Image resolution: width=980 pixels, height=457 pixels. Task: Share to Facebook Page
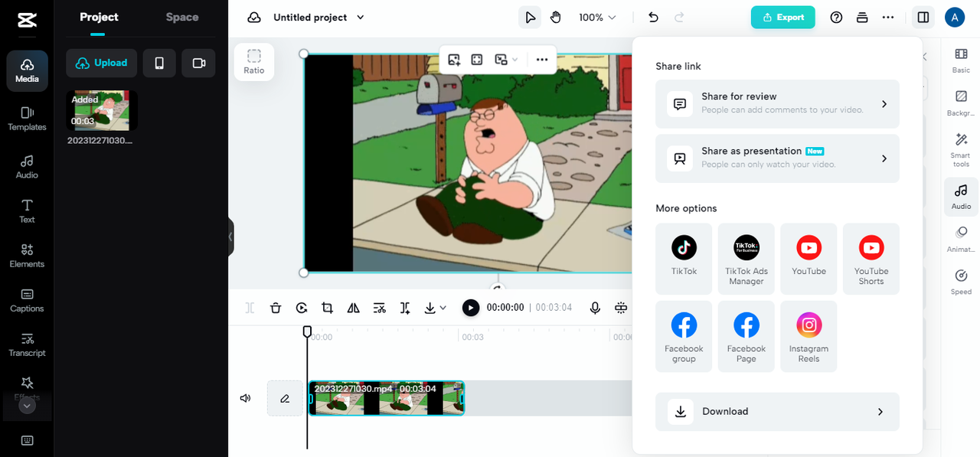[746, 337]
